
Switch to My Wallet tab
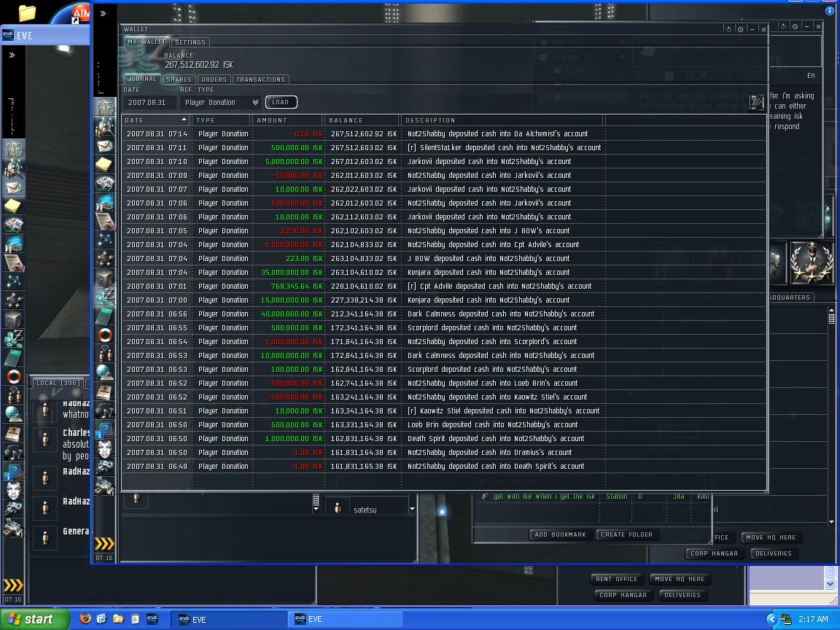[147, 42]
